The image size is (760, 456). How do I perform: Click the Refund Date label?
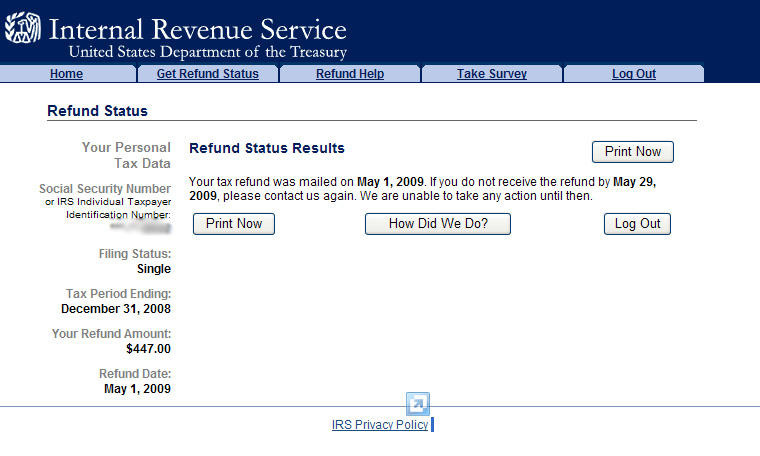pyautogui.click(x=135, y=374)
